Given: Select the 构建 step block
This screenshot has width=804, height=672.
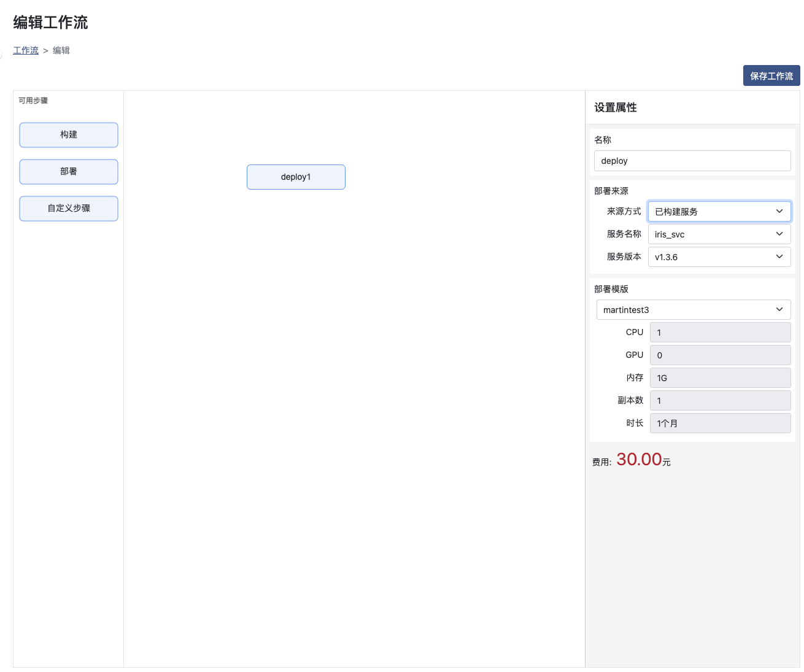Looking at the screenshot, I should [69, 135].
